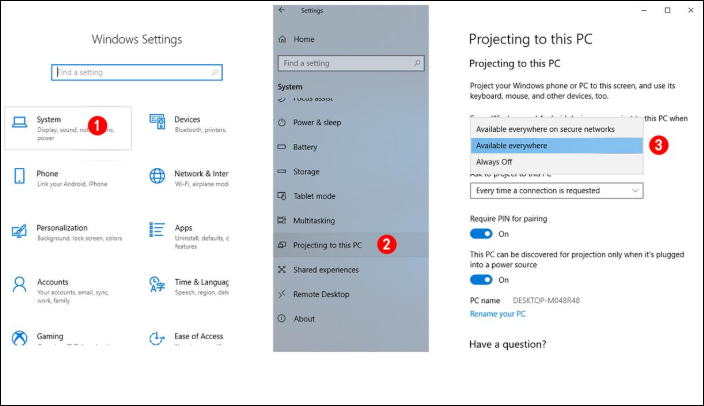Click the main 'Find a setting' search box
The height and width of the screenshot is (406, 704).
tap(137, 73)
